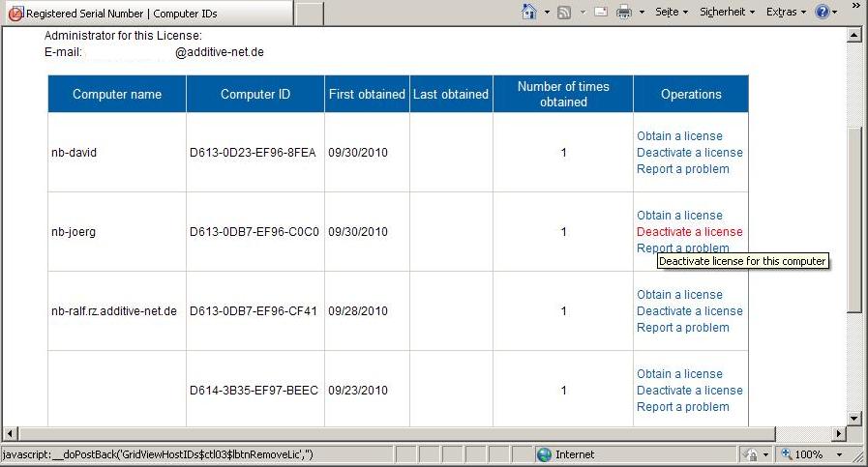Deactivate a license for D614-3B35-EF97-BEEC
Screen dimensions: 868x467
pos(690,391)
